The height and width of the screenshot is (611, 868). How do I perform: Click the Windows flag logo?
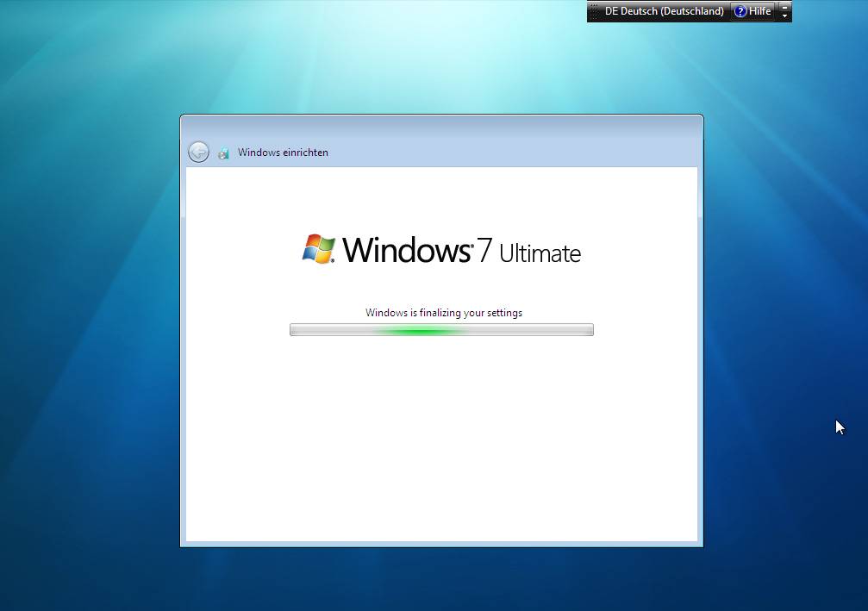pyautogui.click(x=318, y=248)
